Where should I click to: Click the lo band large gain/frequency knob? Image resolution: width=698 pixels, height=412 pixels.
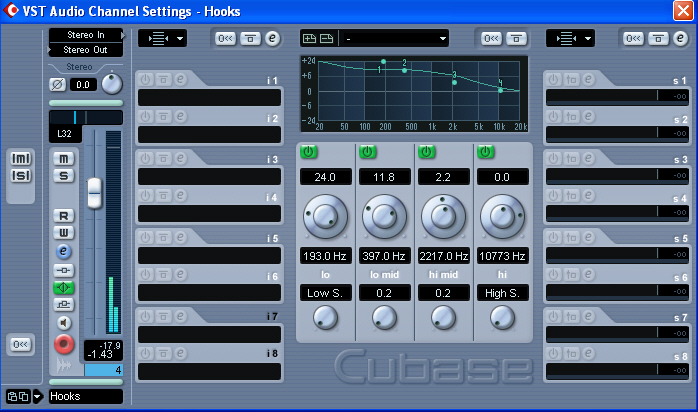pyautogui.click(x=325, y=217)
